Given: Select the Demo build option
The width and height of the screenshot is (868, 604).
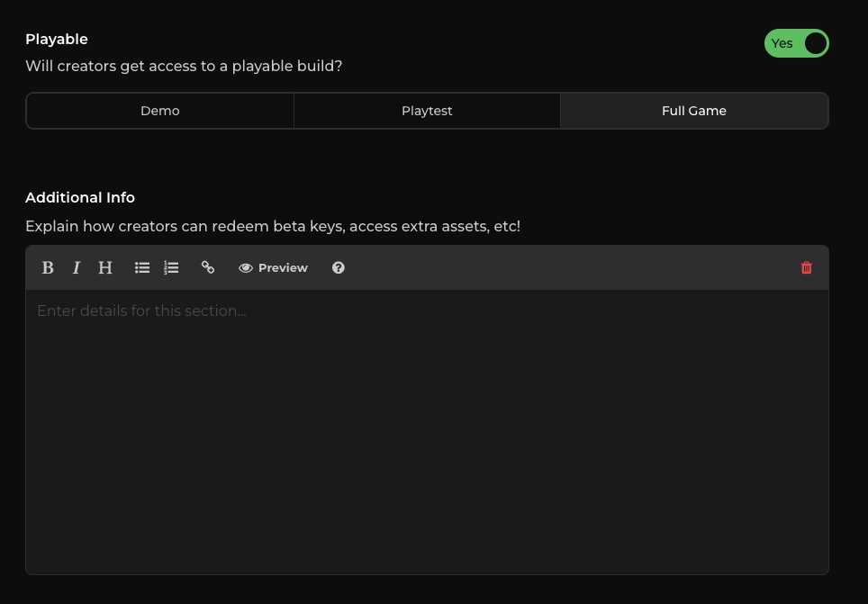Looking at the screenshot, I should (x=160, y=111).
